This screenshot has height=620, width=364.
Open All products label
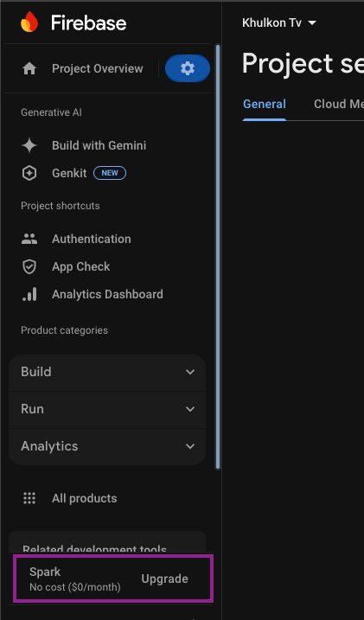tap(84, 498)
